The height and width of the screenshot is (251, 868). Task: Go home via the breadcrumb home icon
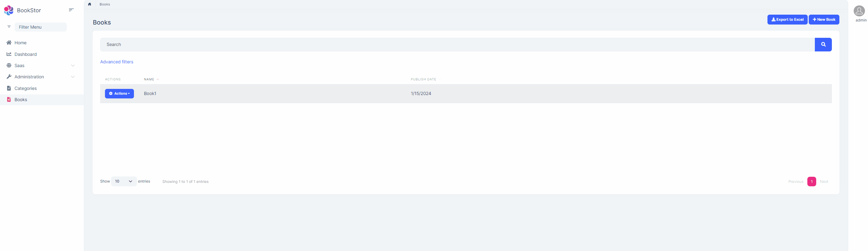point(90,4)
